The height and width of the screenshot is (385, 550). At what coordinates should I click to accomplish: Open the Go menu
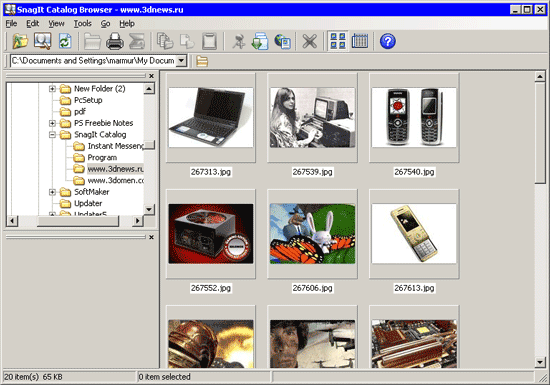(105, 23)
